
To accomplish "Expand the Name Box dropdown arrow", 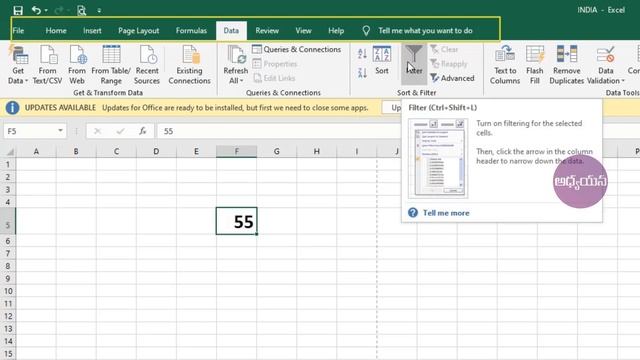I will 60,131.
